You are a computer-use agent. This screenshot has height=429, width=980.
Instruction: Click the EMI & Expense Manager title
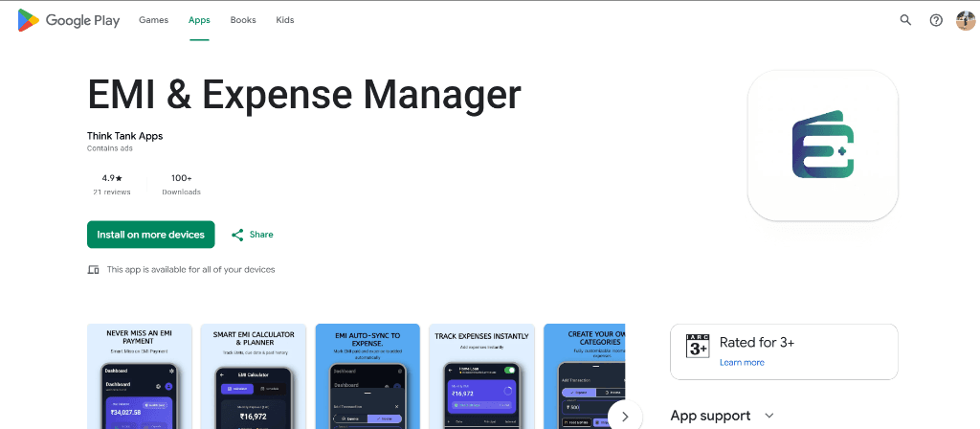tap(303, 94)
